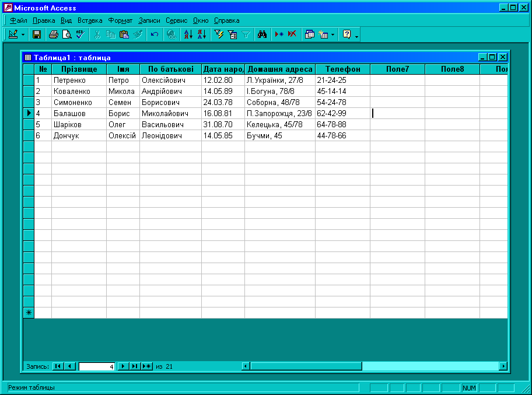Open Filter By Form icon
The width and height of the screenshot is (532, 395).
pos(232,34)
